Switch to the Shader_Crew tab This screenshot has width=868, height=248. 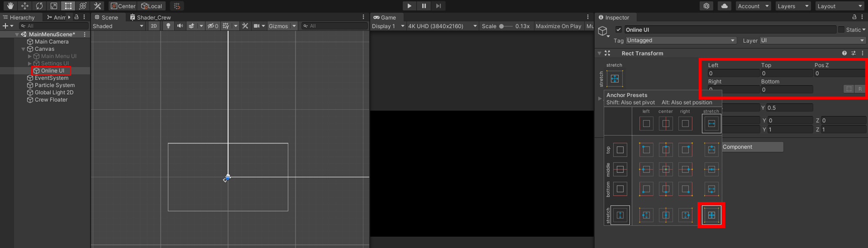tap(151, 17)
